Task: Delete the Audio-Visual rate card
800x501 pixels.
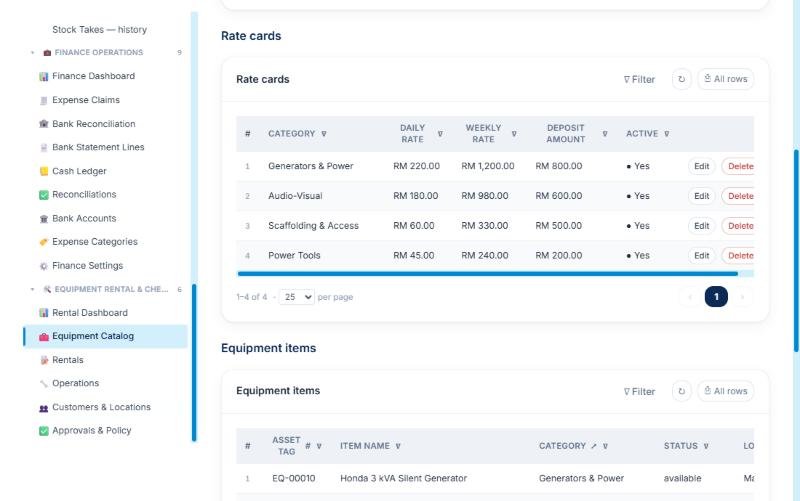Action: 739,196
